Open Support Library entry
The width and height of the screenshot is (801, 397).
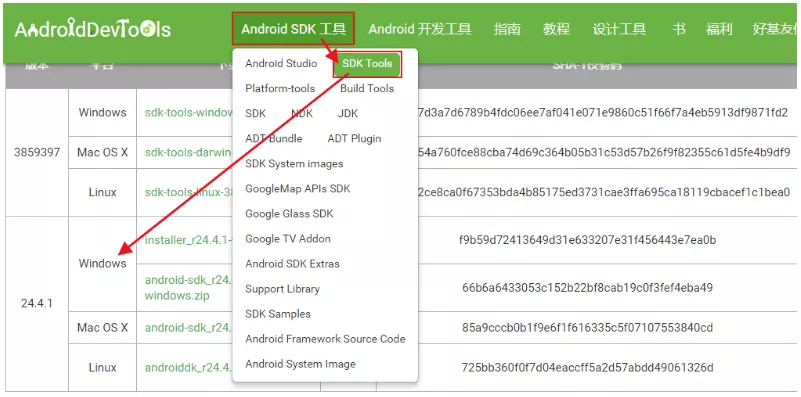[x=282, y=289]
